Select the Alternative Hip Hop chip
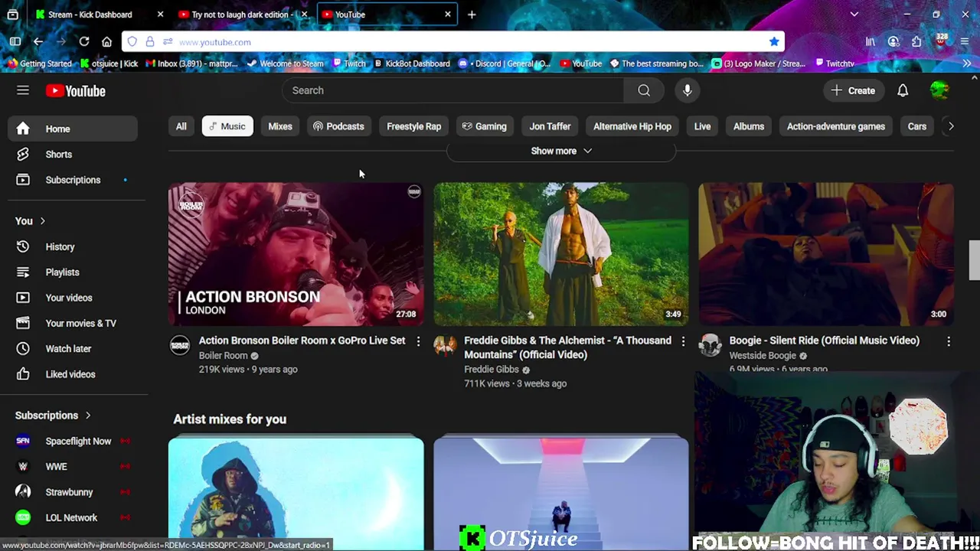980x551 pixels. point(632,126)
